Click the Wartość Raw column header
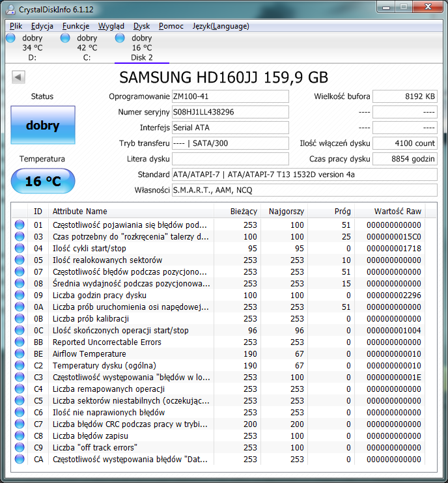 390,212
